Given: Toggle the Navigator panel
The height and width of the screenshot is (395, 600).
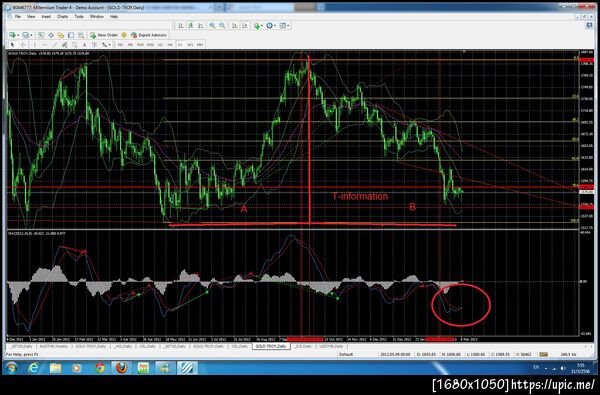Looking at the screenshot, I should pyautogui.click(x=61, y=35).
